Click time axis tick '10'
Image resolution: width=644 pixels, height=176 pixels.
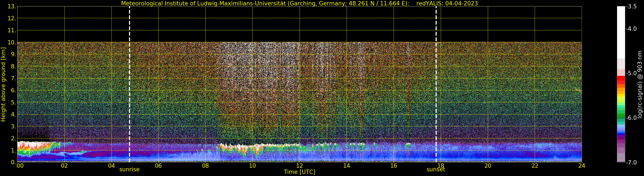pos(252,166)
